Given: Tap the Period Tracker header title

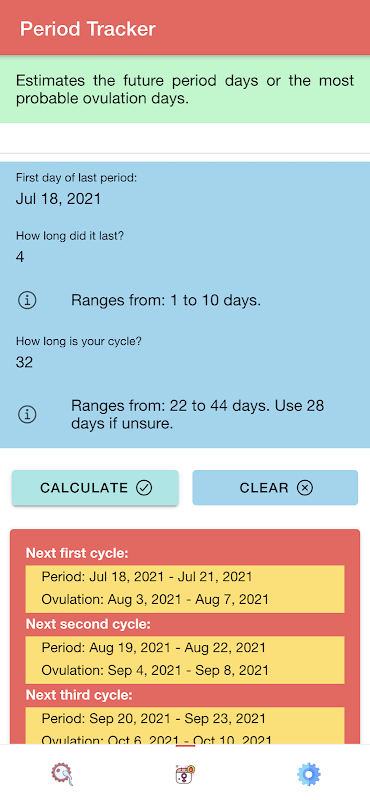Looking at the screenshot, I should 88,29.
